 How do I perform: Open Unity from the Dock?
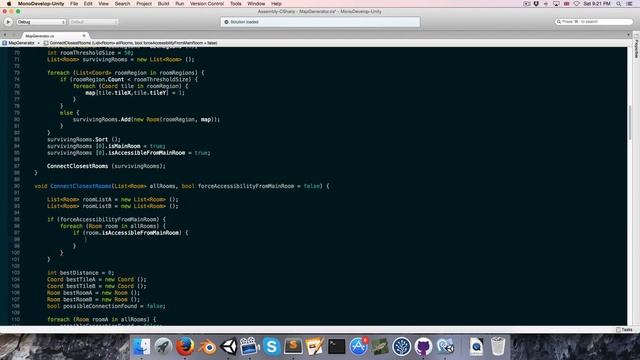point(229,347)
